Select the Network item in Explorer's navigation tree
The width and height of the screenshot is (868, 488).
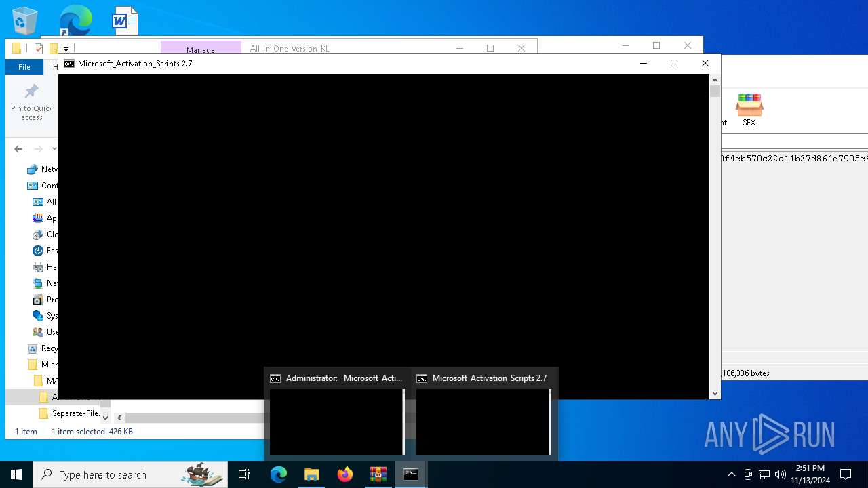point(42,169)
